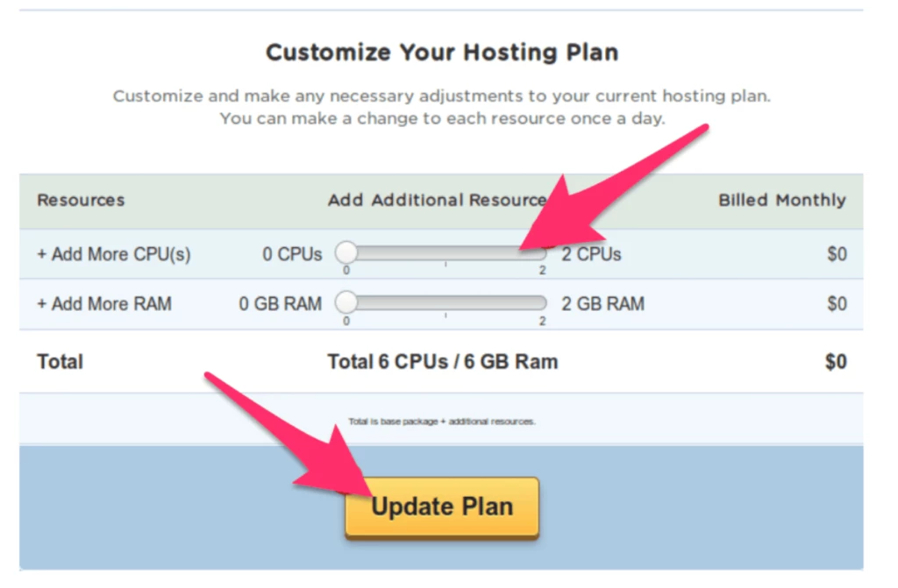This screenshot has width=898, height=588.
Task: Click the middle tick of RAM slider
Action: [x=445, y=304]
